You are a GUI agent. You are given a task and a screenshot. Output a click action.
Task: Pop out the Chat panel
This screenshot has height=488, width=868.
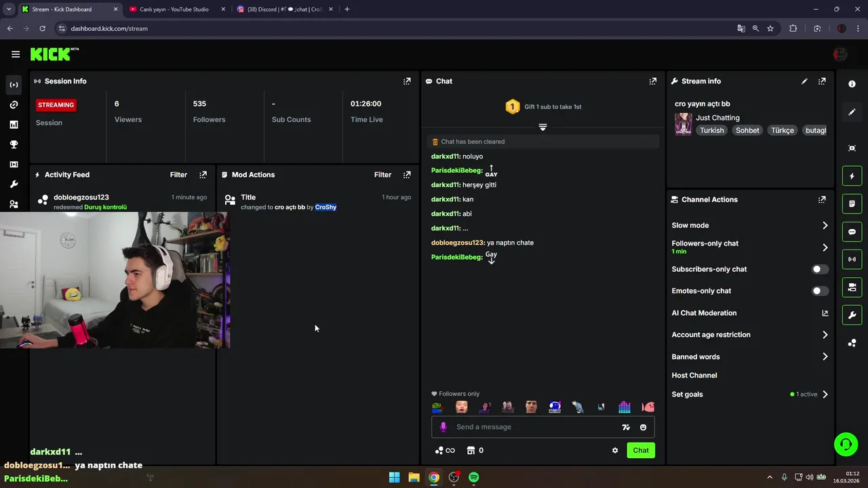tap(653, 81)
